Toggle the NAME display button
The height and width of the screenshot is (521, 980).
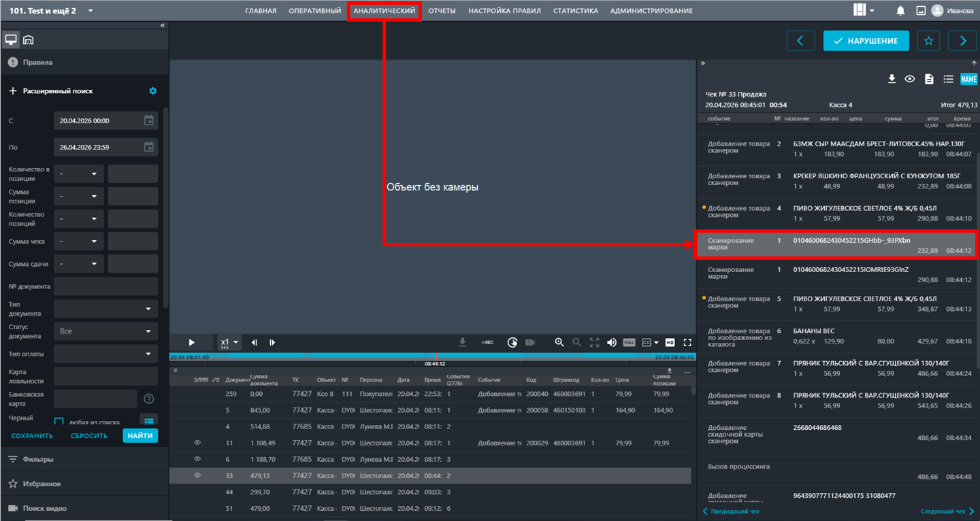click(968, 79)
